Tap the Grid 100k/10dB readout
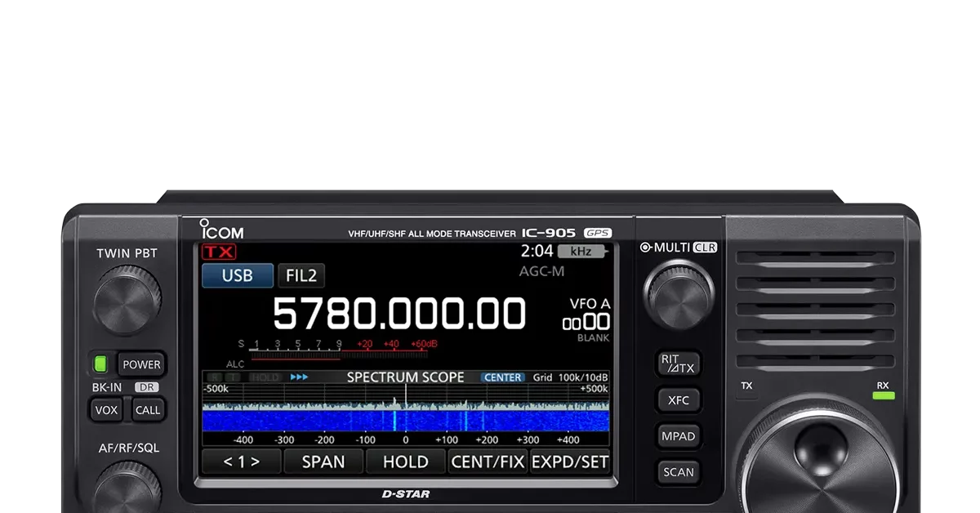The image size is (980, 513). (x=571, y=377)
